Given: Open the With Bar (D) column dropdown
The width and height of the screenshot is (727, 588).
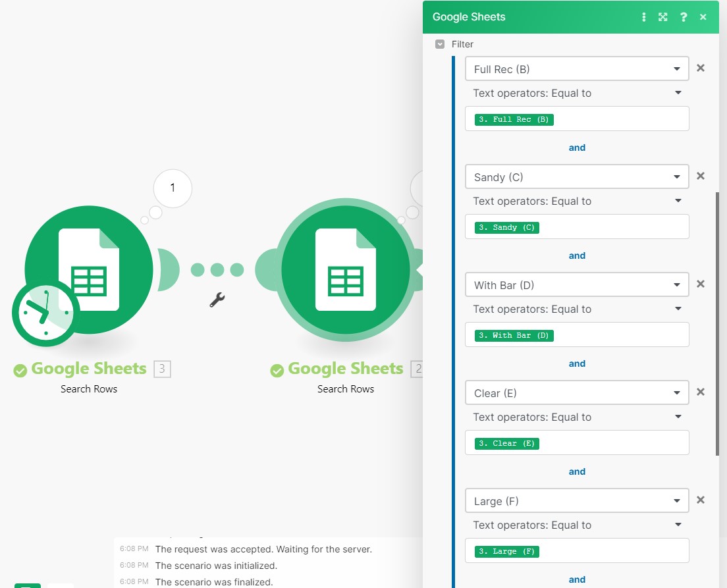Looking at the screenshot, I should [x=577, y=284].
